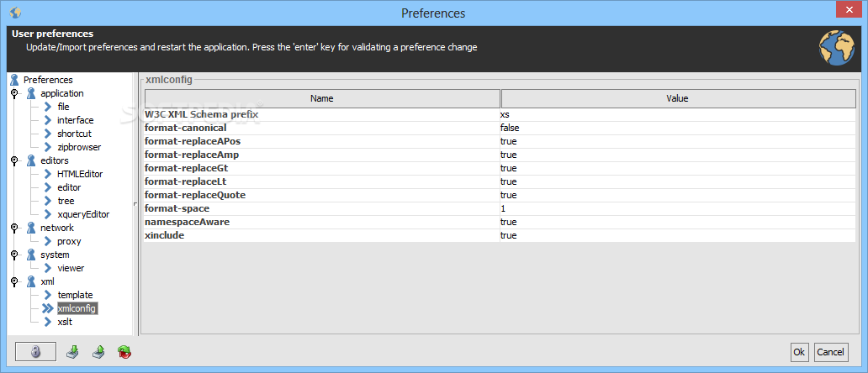This screenshot has height=373, width=868.
Task: Edit the value of format-replaceQuote
Action: pyautogui.click(x=678, y=195)
